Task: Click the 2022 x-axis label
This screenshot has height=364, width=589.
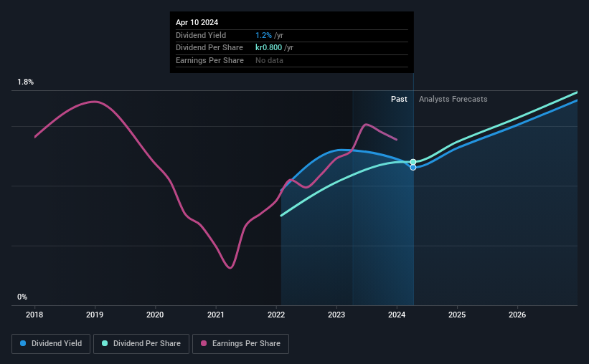Action: pos(276,315)
